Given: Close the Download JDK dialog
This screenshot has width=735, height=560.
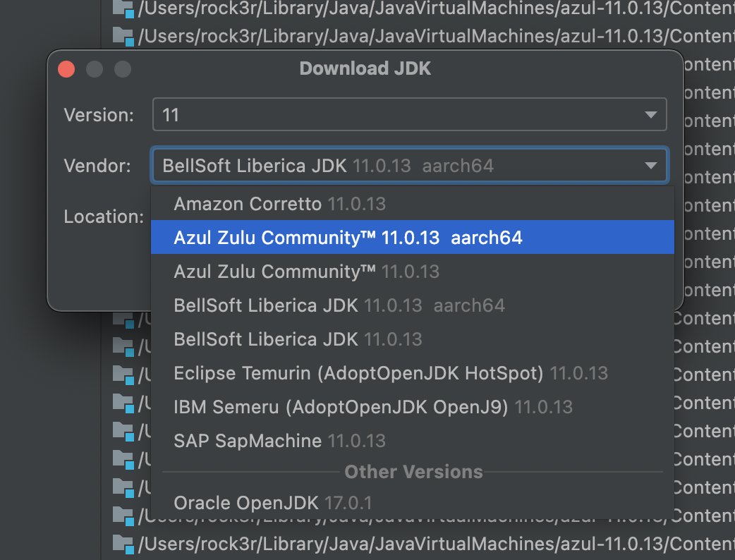Looking at the screenshot, I should pos(66,69).
